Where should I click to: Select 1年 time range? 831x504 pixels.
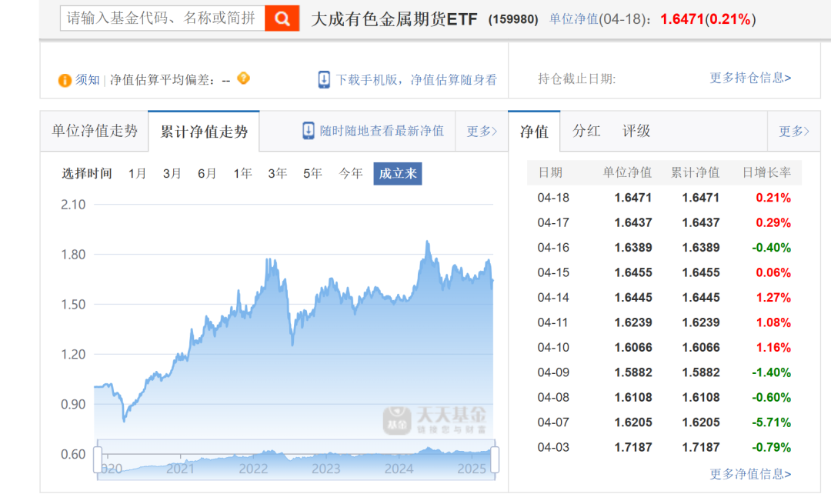(x=242, y=174)
